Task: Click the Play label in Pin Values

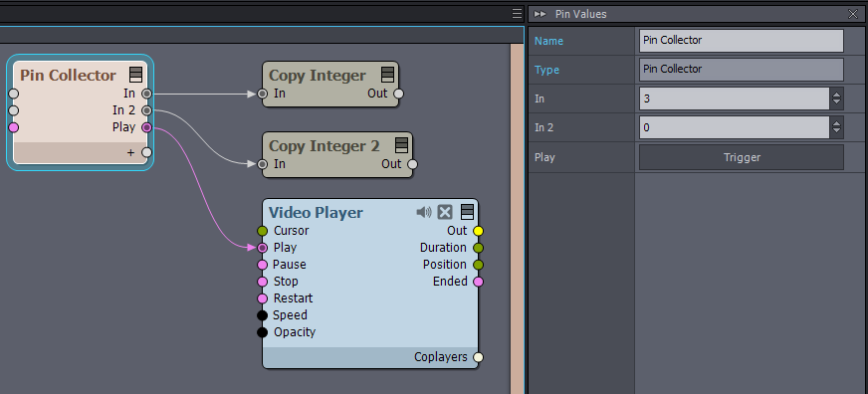Action: (544, 157)
